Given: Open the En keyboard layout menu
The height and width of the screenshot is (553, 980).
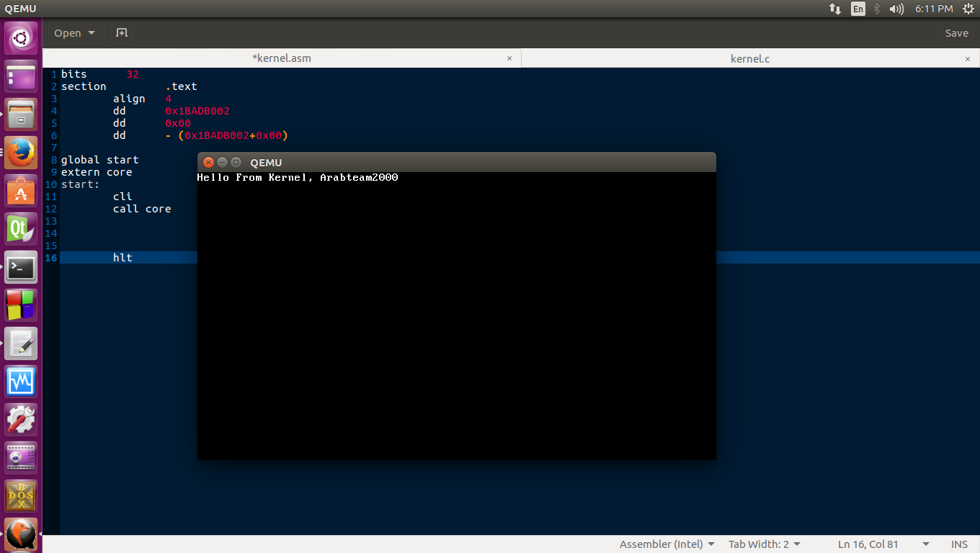Looking at the screenshot, I should click(857, 9).
